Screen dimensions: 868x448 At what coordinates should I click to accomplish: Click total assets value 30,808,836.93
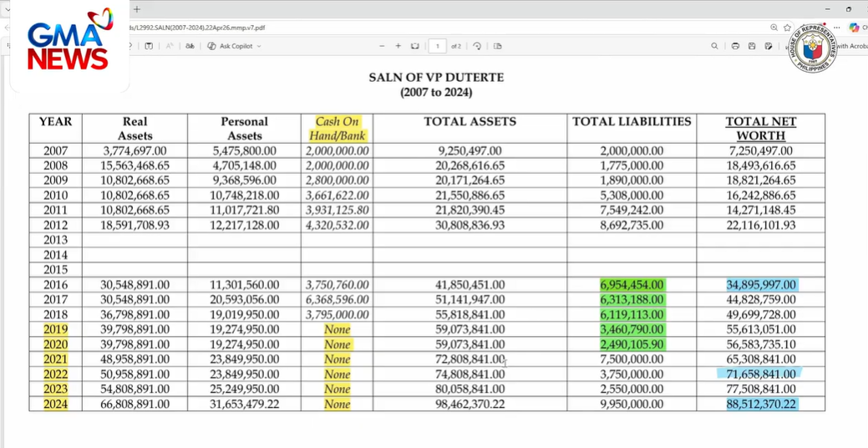point(470,226)
